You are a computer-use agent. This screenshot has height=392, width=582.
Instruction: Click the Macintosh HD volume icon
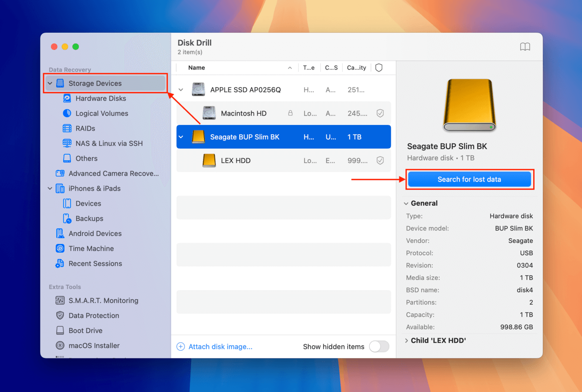point(209,113)
